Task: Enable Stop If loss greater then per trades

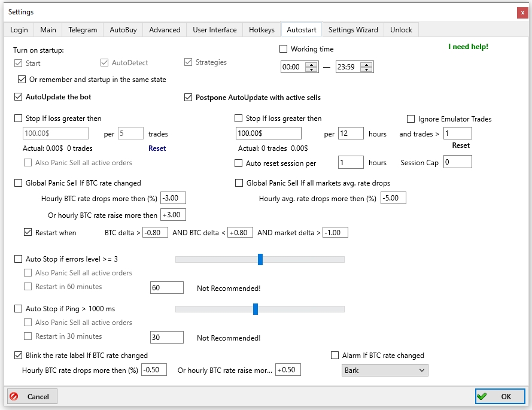Action: click(x=19, y=118)
